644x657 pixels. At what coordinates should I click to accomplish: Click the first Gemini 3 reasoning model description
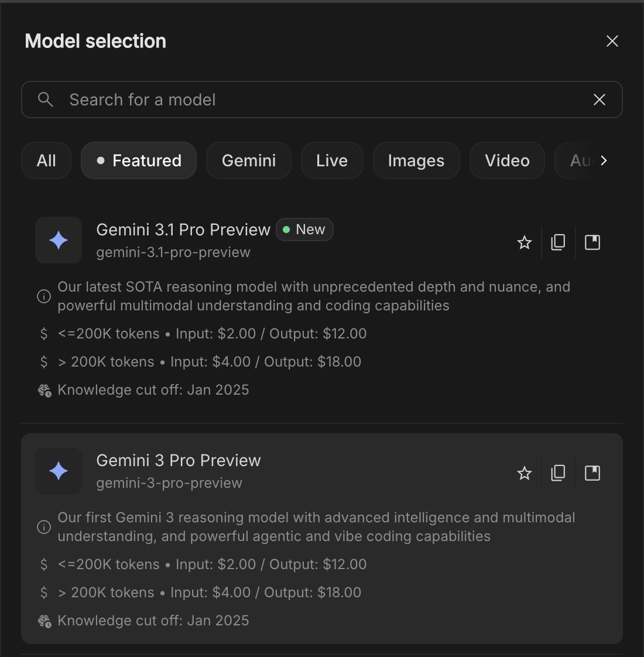316,526
